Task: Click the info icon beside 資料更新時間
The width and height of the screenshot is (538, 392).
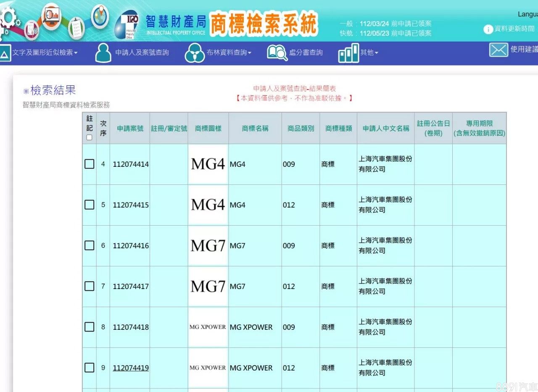Action: click(x=488, y=29)
